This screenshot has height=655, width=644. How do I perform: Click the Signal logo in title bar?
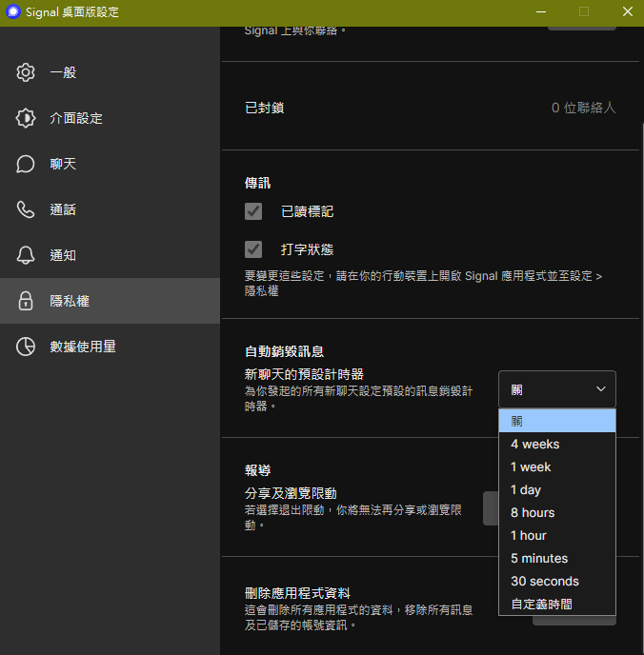[13, 11]
